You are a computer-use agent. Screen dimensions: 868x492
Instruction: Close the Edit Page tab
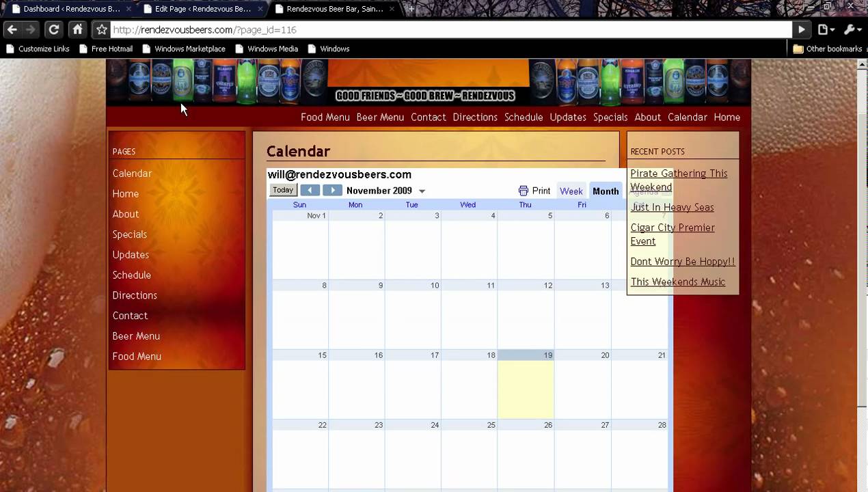(260, 9)
